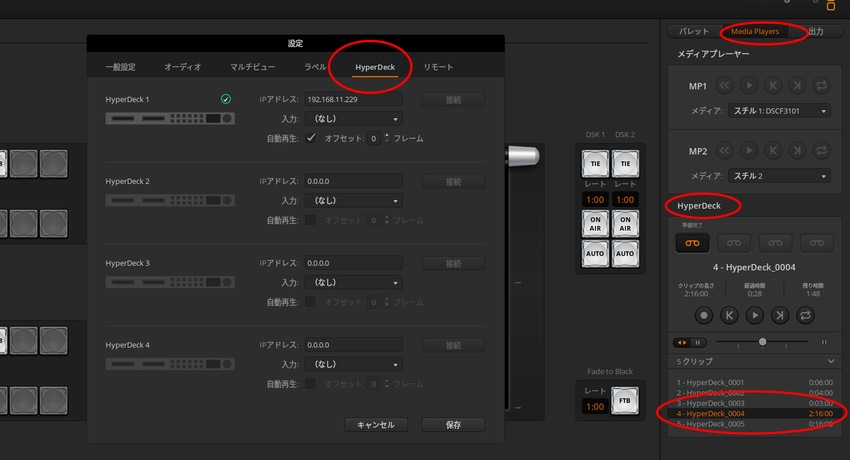Click HyperDeck play button

(x=755, y=315)
